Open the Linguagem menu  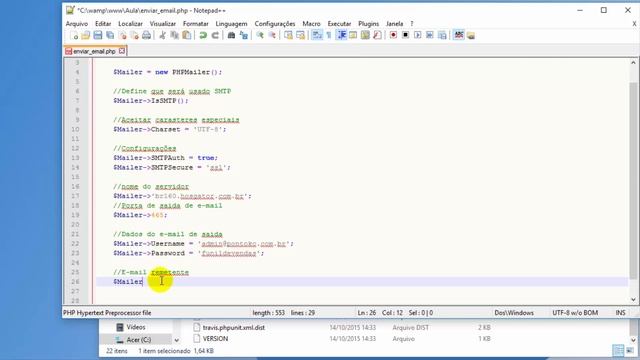(x=231, y=24)
